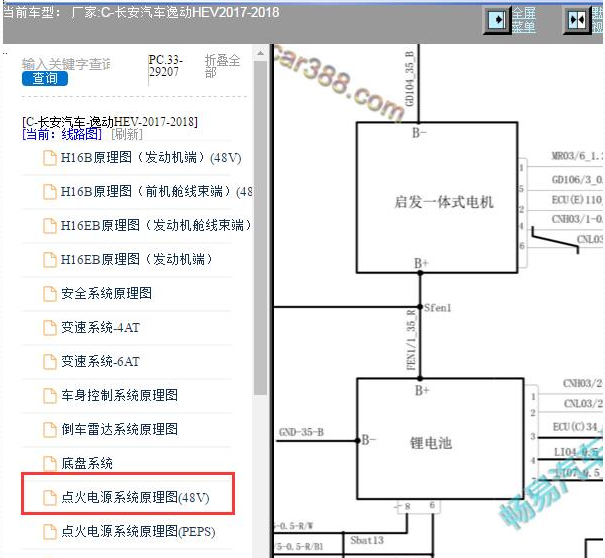Click the blue 查询 search button
This screenshot has width=605, height=558.
(x=45, y=78)
